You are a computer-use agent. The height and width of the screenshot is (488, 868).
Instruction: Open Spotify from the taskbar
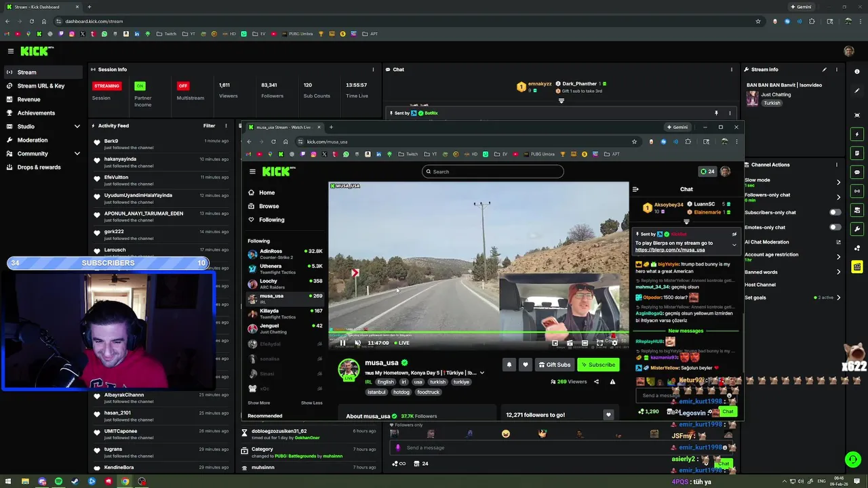tap(58, 482)
